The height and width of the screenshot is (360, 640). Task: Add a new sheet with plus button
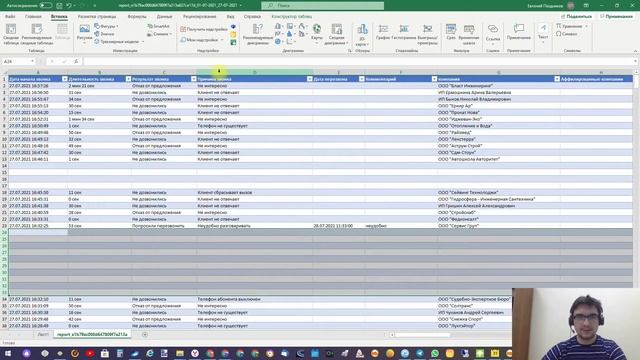click(x=145, y=334)
